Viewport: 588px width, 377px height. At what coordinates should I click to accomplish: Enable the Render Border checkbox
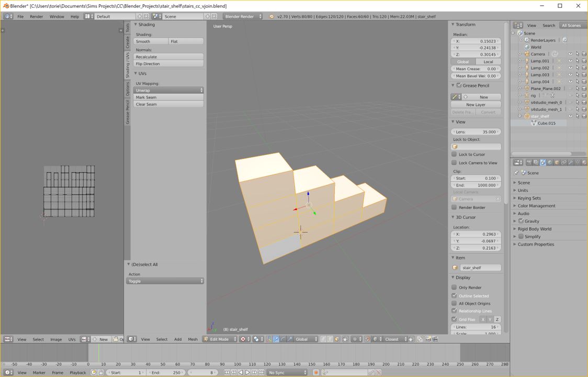(454, 207)
